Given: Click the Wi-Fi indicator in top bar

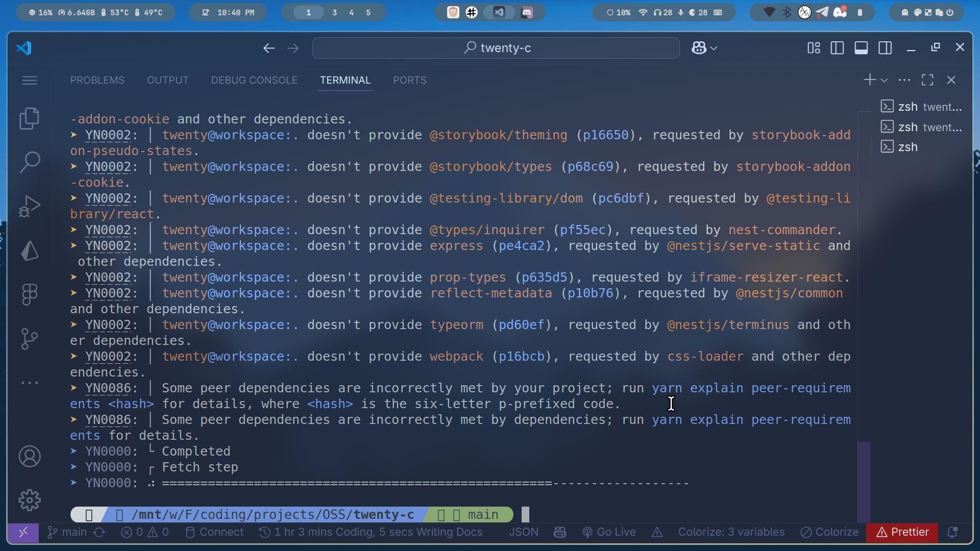Looking at the screenshot, I should 643,12.
